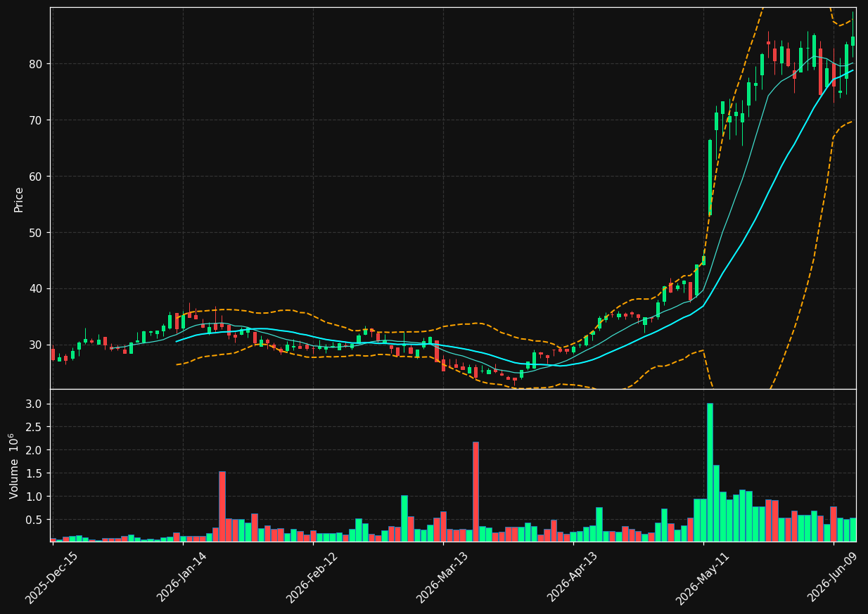Click the red volume bar reaching 1.5
This screenshot has width=868, height=614.
coord(222,506)
